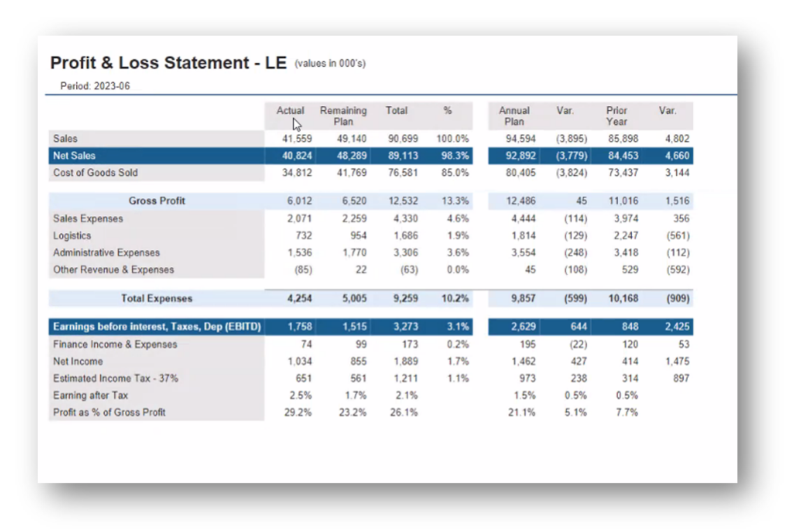This screenshot has height=532, width=801.
Task: Select the Total column header
Action: click(x=396, y=110)
